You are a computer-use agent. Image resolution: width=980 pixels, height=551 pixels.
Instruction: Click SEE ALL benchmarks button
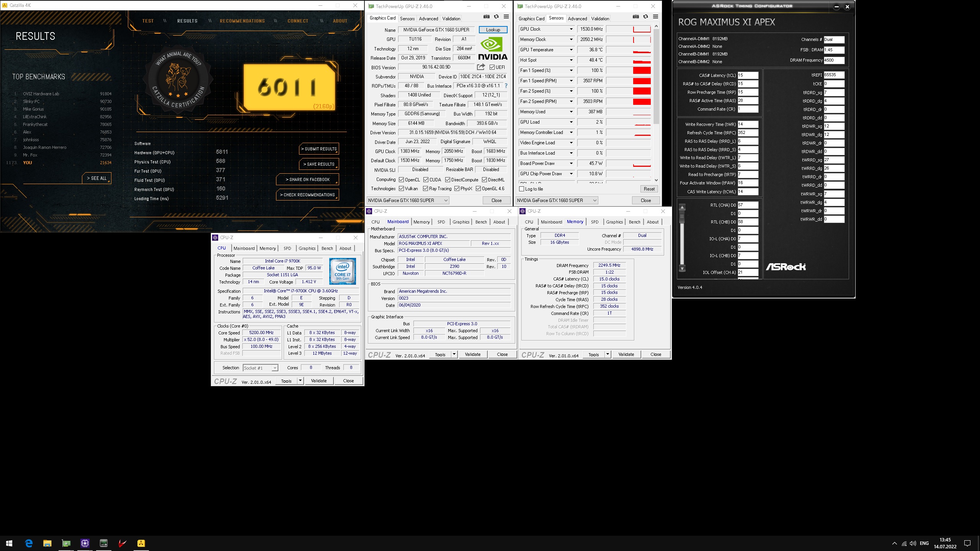click(x=96, y=178)
